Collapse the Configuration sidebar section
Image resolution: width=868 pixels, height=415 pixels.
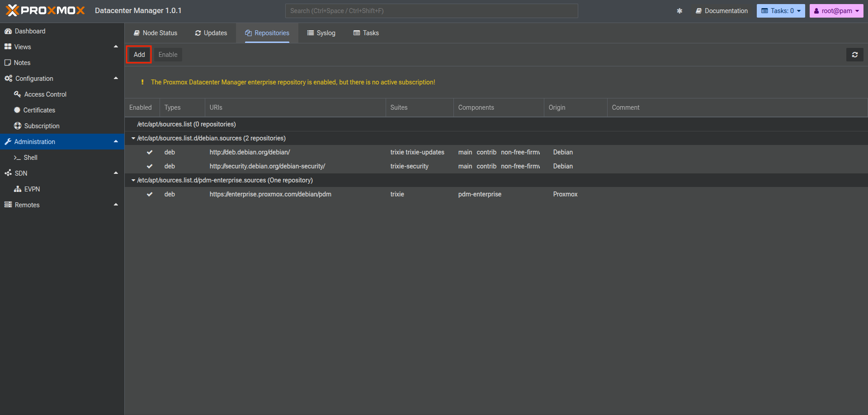click(116, 78)
